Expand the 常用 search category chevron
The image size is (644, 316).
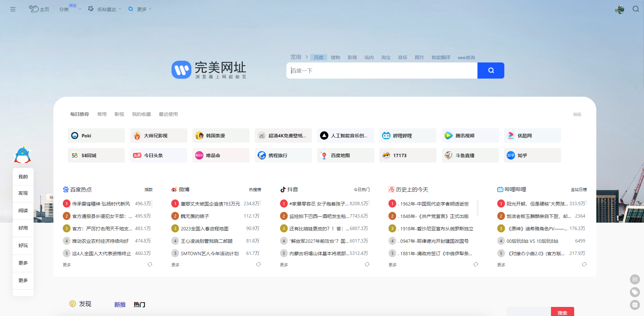point(307,57)
